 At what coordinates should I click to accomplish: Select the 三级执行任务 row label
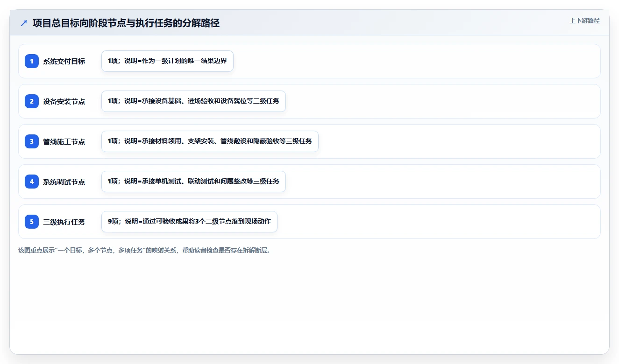[64, 222]
